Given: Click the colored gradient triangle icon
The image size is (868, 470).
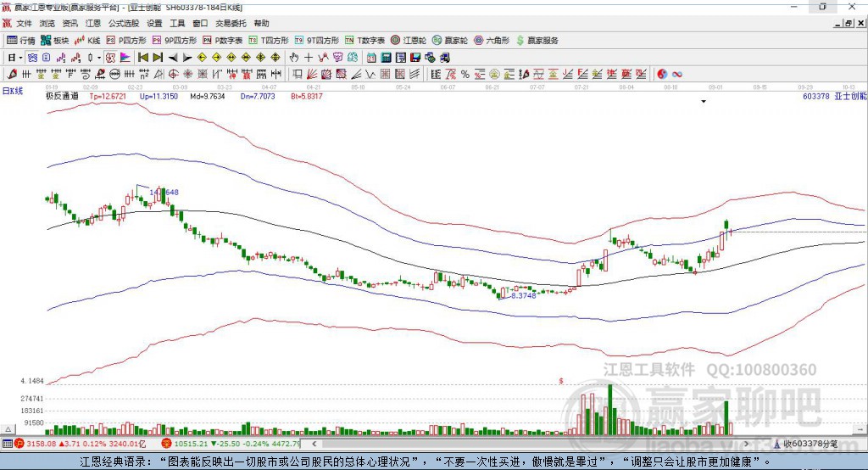Looking at the screenshot, I should click(125, 58).
